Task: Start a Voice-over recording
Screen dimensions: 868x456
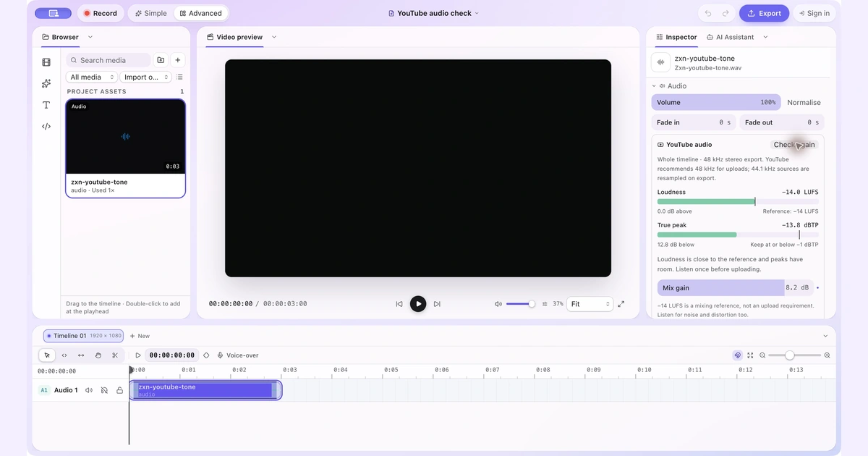Action: pos(238,355)
